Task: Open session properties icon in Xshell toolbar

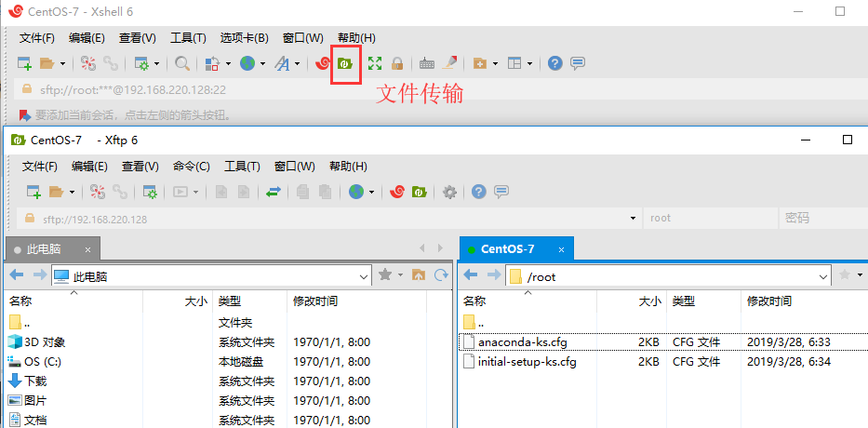Action: [x=142, y=63]
